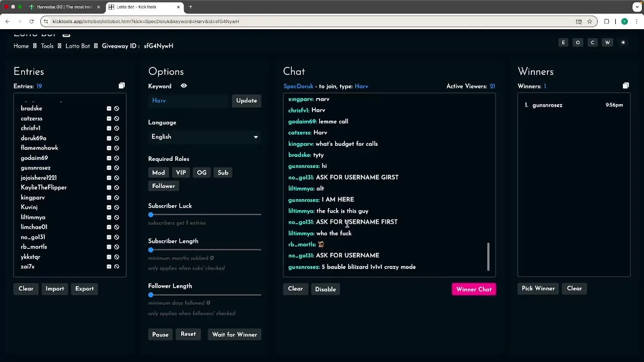
Task: Disable the chat
Action: coord(326,289)
